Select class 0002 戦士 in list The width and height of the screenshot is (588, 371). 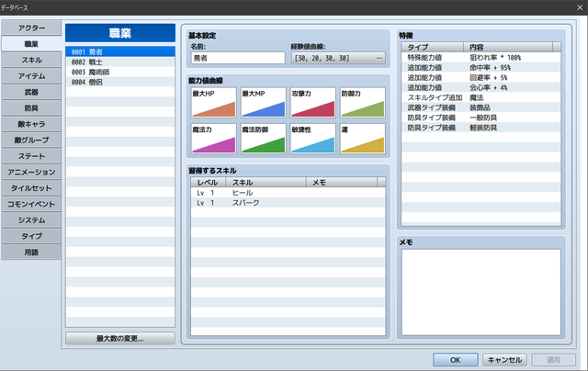[120, 62]
